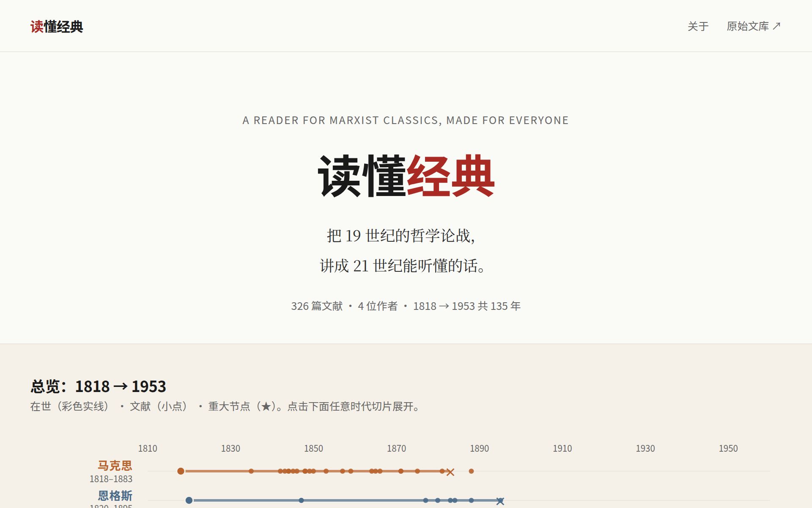812x508 pixels.
Task: Open the 原始文库 external link
Action: click(754, 26)
